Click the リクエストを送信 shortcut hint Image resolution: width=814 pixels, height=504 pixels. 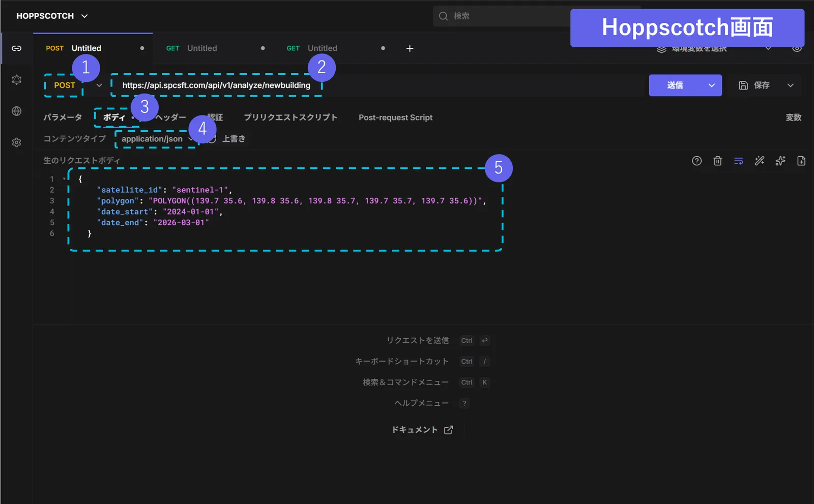pyautogui.click(x=418, y=341)
